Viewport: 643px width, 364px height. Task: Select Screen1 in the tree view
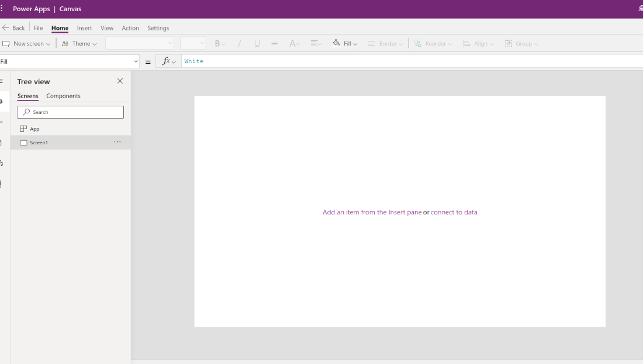coord(71,143)
